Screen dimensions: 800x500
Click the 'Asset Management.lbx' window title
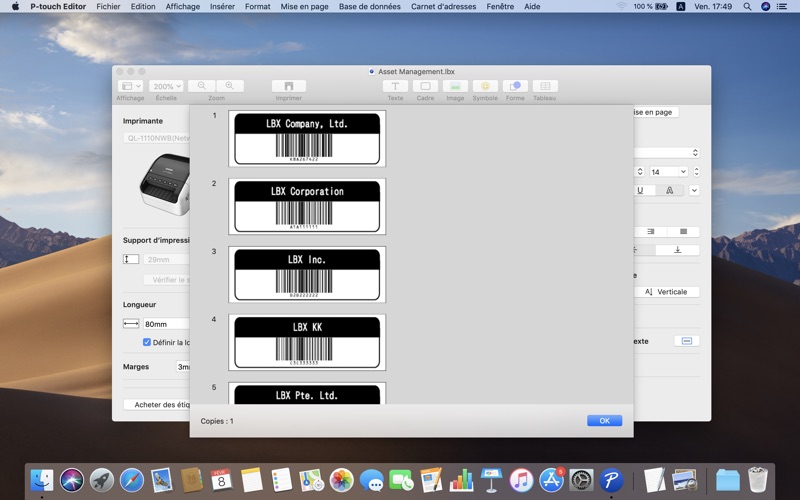click(x=416, y=71)
